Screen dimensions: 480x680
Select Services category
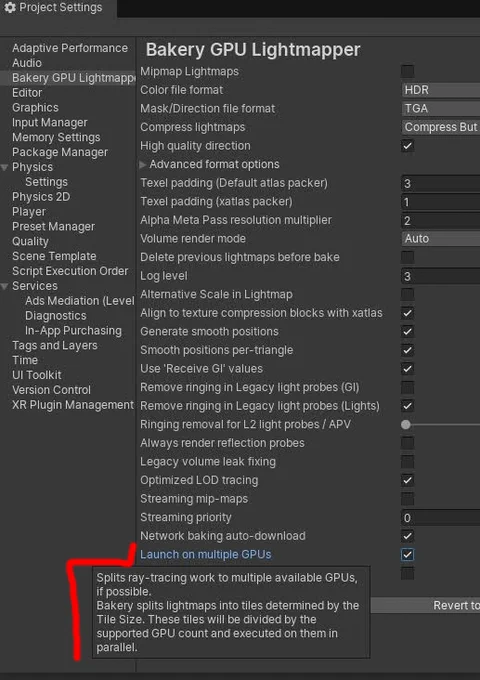click(x=35, y=286)
